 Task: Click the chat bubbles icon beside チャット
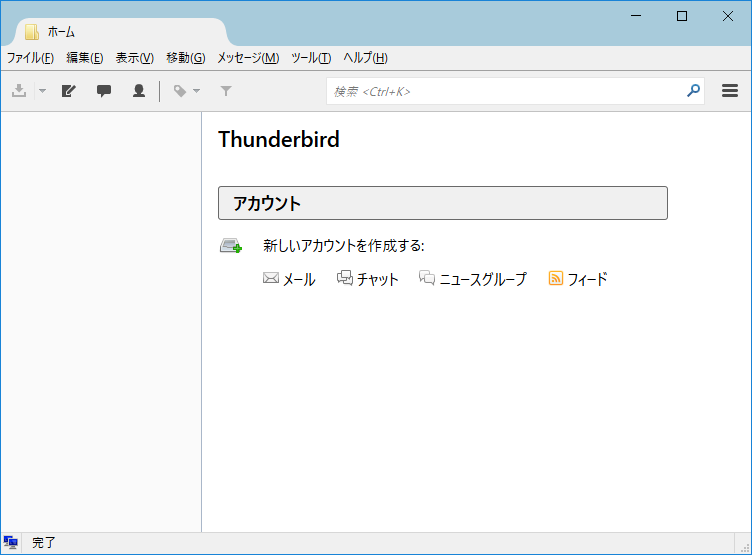pyautogui.click(x=345, y=278)
